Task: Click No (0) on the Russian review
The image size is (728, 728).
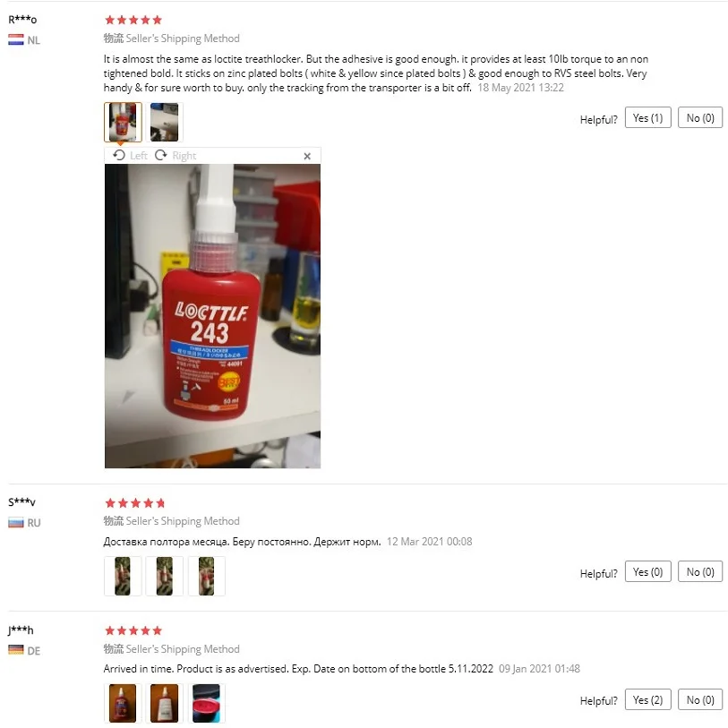Action: (x=700, y=571)
